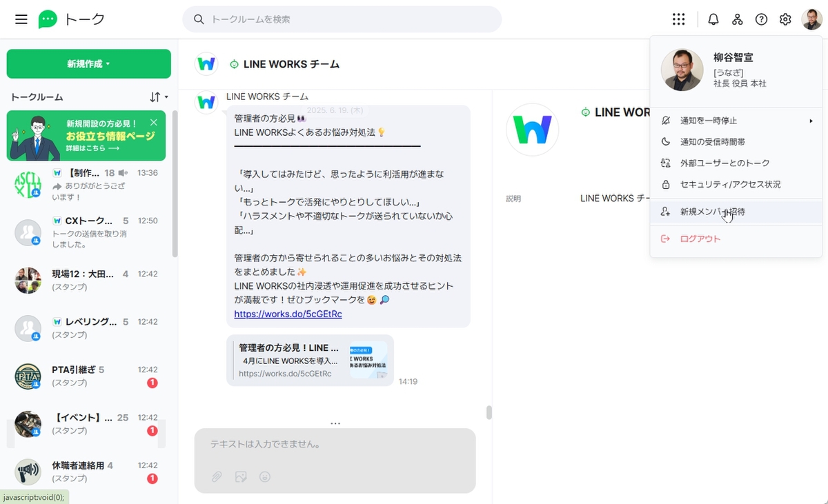Open the 管理者の方必見 link preview card
Viewport: 828px width, 504px height.
click(x=310, y=361)
